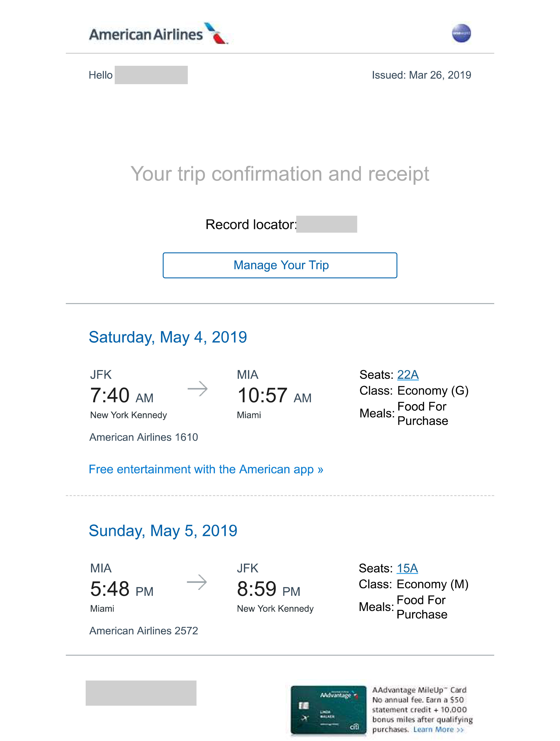The width and height of the screenshot is (560, 741).
Task: Click American Airlines 1610 flight number
Action: (144, 437)
